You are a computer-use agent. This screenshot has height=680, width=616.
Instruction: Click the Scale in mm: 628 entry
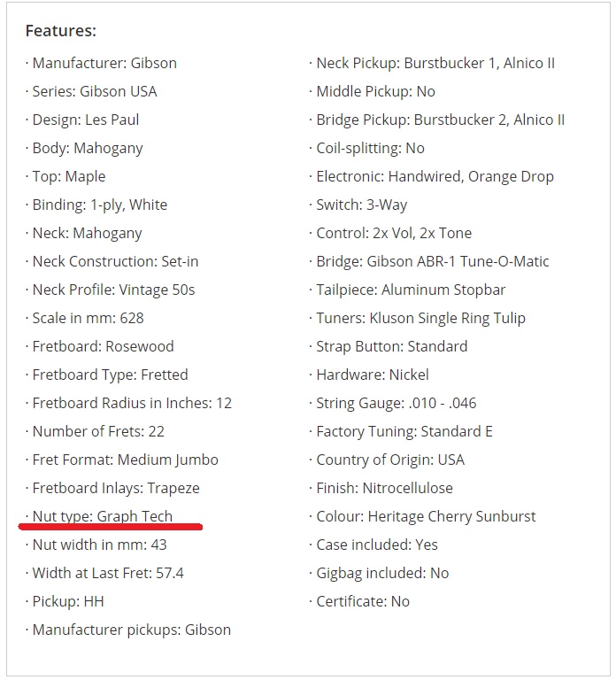(85, 318)
